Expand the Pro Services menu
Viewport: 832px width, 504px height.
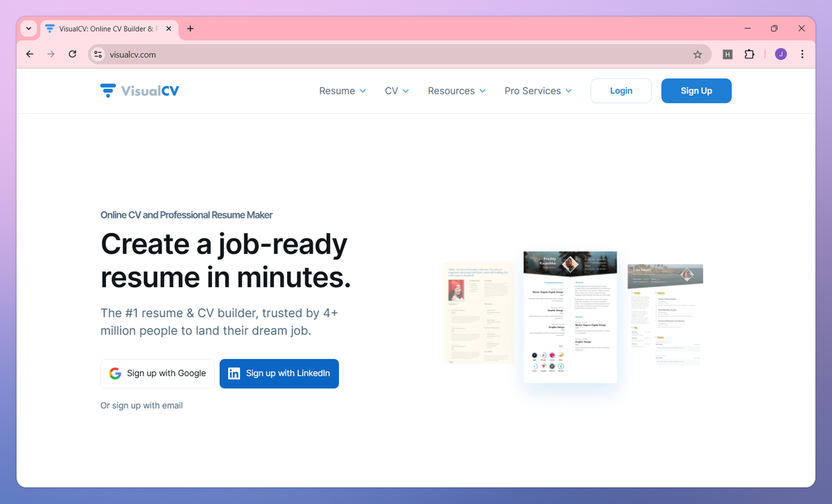(x=539, y=91)
